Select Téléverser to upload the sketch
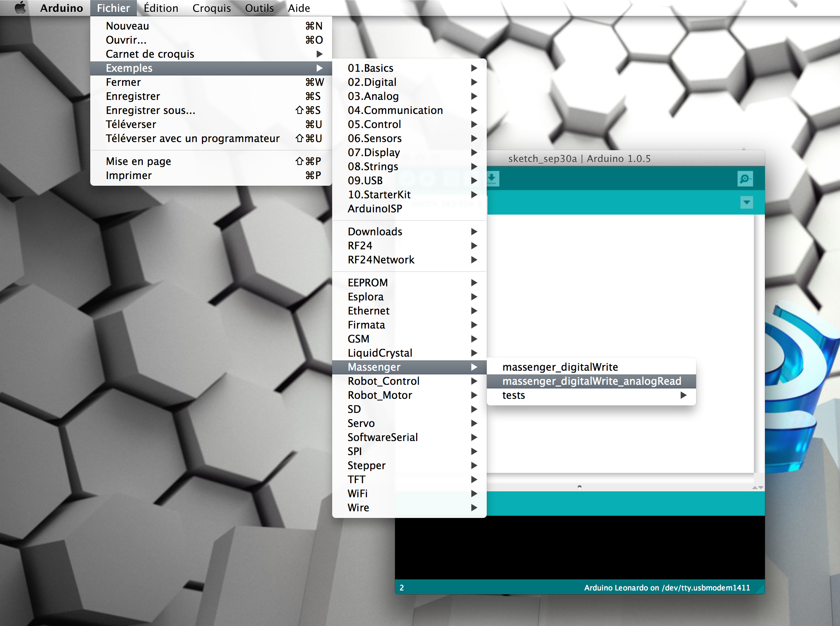Image resolution: width=840 pixels, height=626 pixels. (131, 124)
